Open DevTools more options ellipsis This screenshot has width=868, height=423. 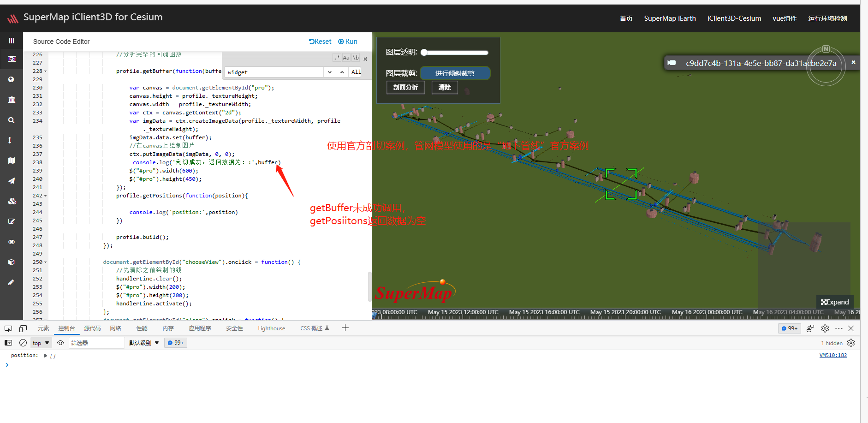[x=839, y=328]
